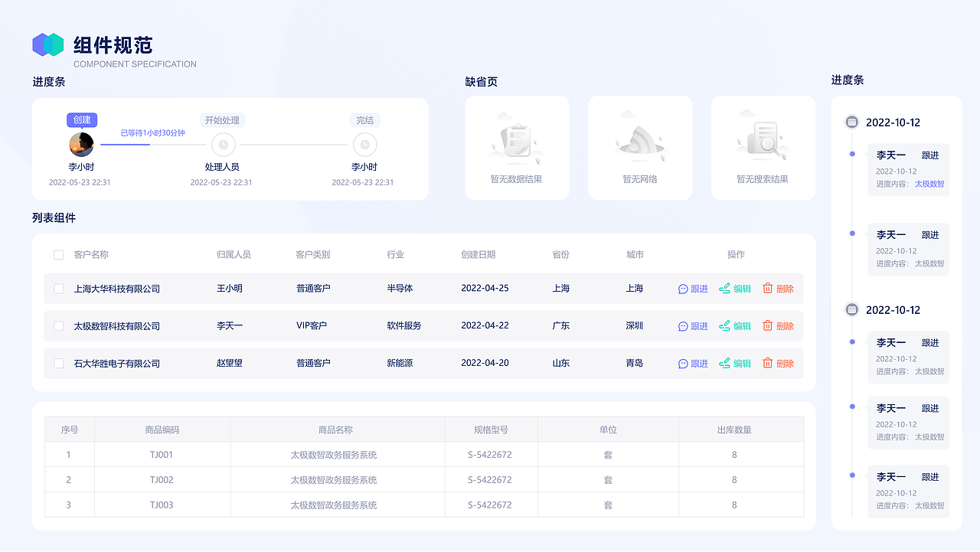The width and height of the screenshot is (980, 552).
Task: Click the chat bubble 跟进 icon in 上海大华 row
Action: pyautogui.click(x=682, y=289)
